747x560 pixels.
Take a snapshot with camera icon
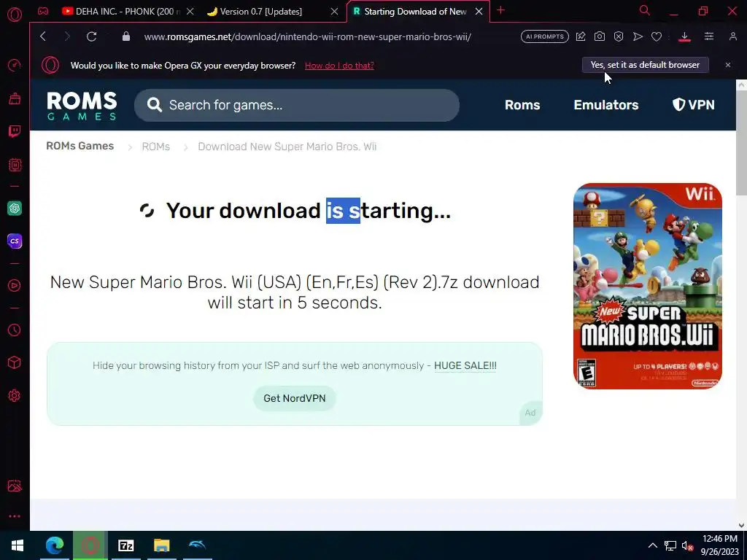click(x=600, y=36)
